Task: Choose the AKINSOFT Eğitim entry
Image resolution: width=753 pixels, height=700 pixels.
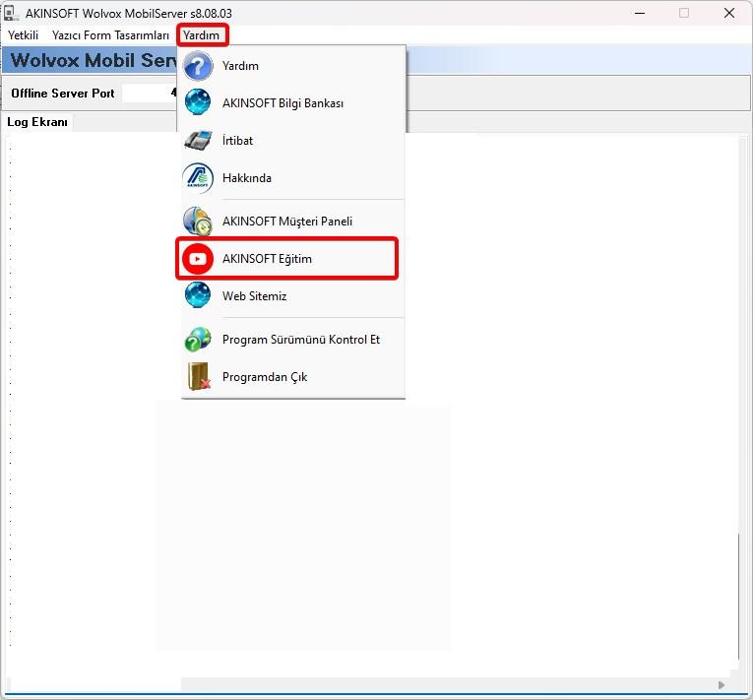Action: click(293, 259)
